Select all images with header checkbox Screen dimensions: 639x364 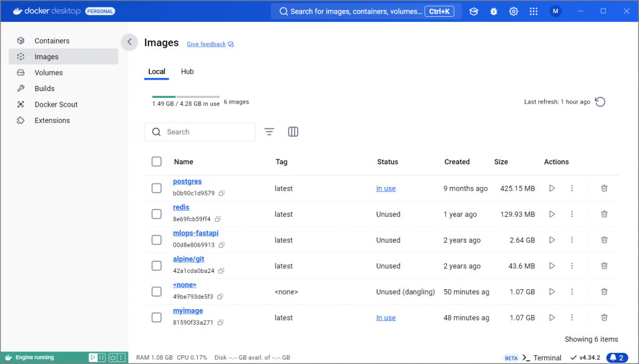coord(157,161)
